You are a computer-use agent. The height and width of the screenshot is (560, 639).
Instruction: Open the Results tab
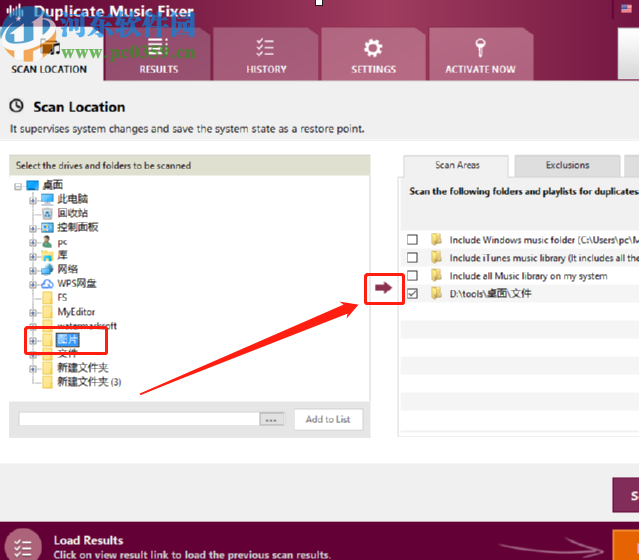158,54
